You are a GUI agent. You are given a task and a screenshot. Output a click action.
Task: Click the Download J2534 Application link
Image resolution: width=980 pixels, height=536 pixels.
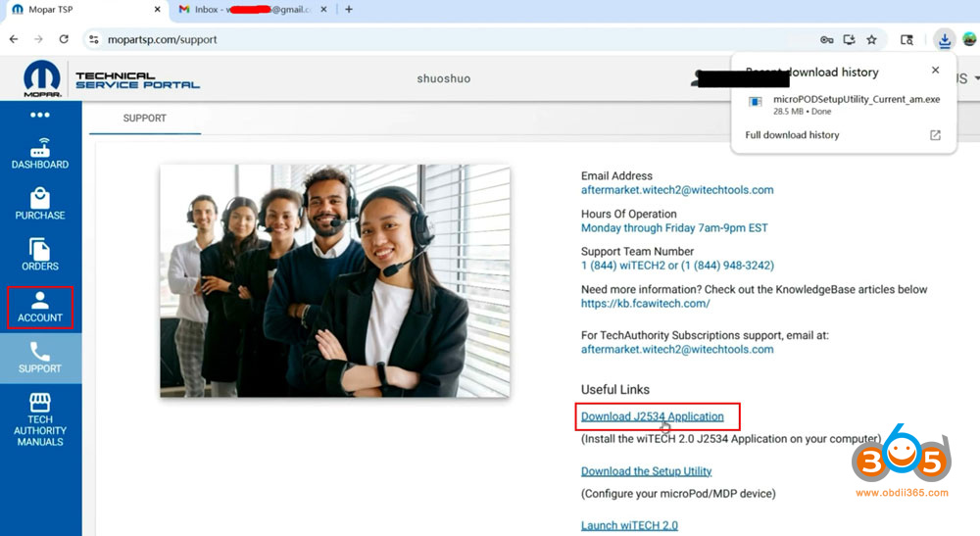coord(652,416)
